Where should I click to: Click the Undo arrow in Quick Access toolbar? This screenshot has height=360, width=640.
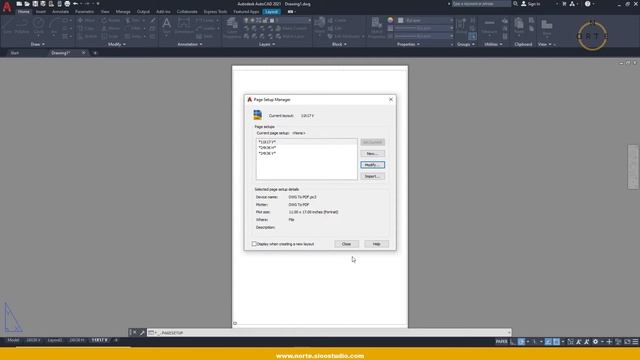[76, 4]
